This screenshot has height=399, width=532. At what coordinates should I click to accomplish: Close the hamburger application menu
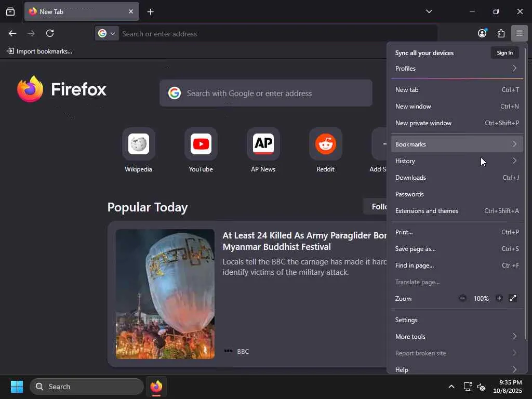(519, 33)
